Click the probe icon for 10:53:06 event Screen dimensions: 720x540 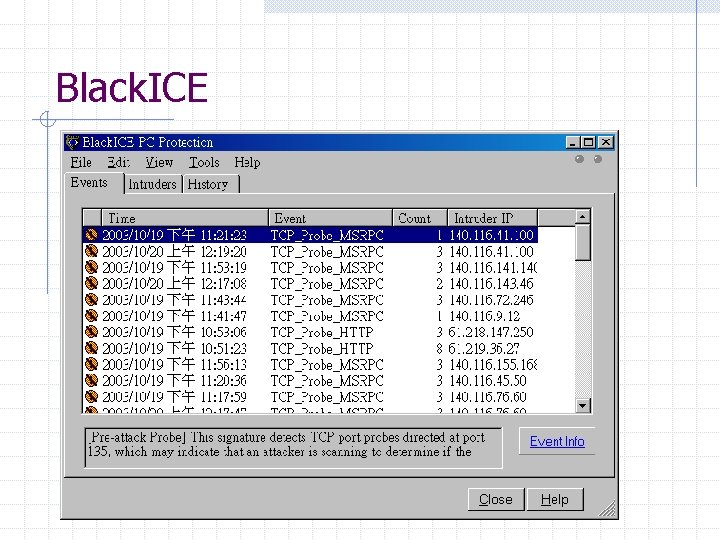point(91,332)
